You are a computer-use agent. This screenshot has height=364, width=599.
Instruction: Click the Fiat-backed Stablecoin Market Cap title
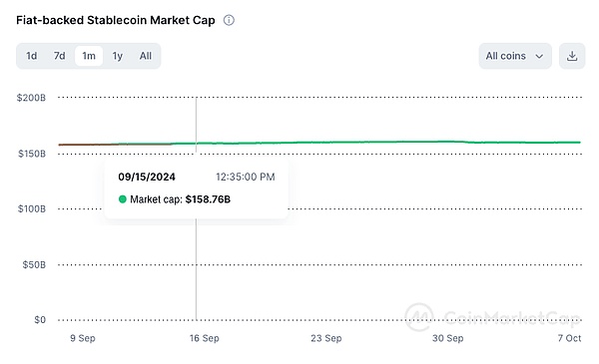point(116,20)
